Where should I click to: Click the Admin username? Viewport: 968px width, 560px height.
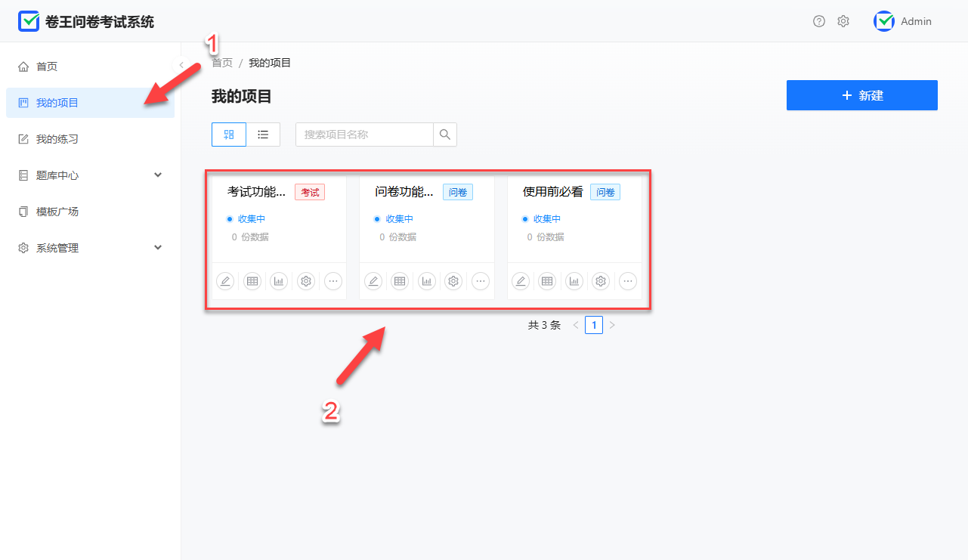coord(917,22)
